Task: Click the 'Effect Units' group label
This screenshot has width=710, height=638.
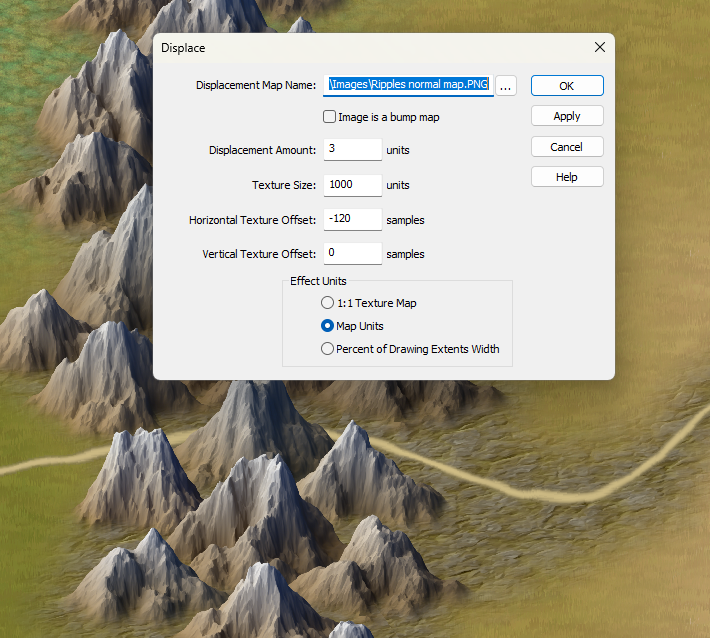Action: pos(318,281)
